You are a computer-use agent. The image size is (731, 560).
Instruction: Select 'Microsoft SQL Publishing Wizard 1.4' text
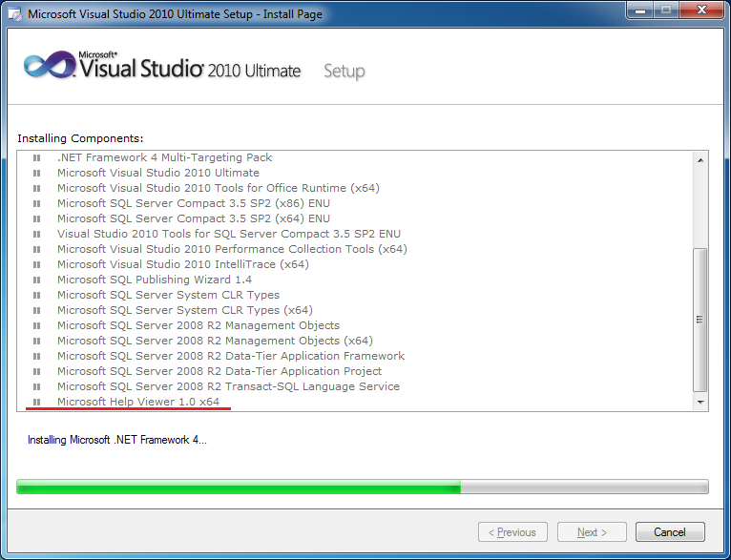pos(155,280)
